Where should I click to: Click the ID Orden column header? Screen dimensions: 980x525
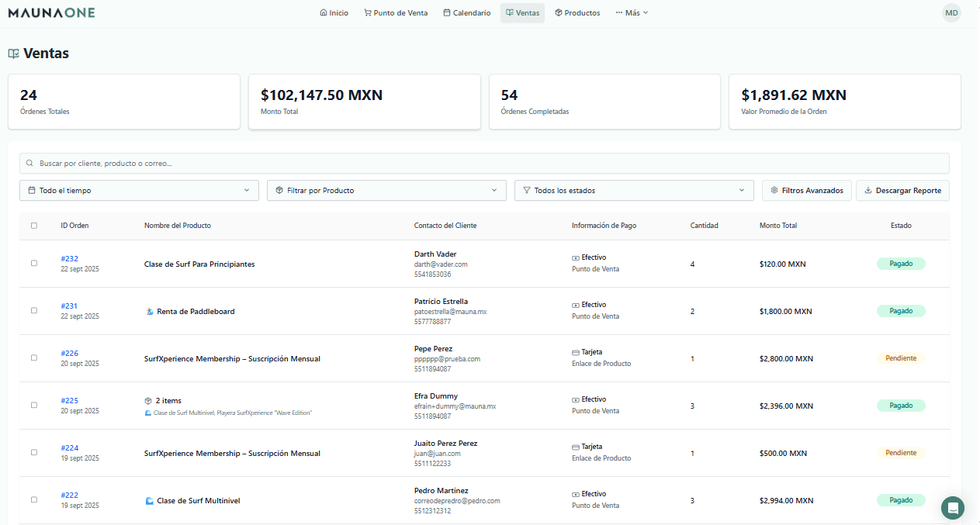click(x=74, y=226)
